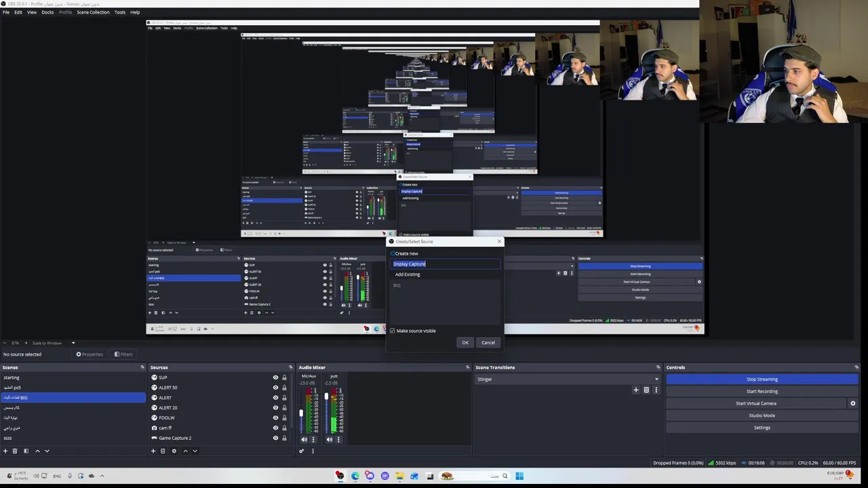Image resolution: width=868 pixels, height=488 pixels.
Task: Click the Display Capture name field
Action: [x=446, y=264]
